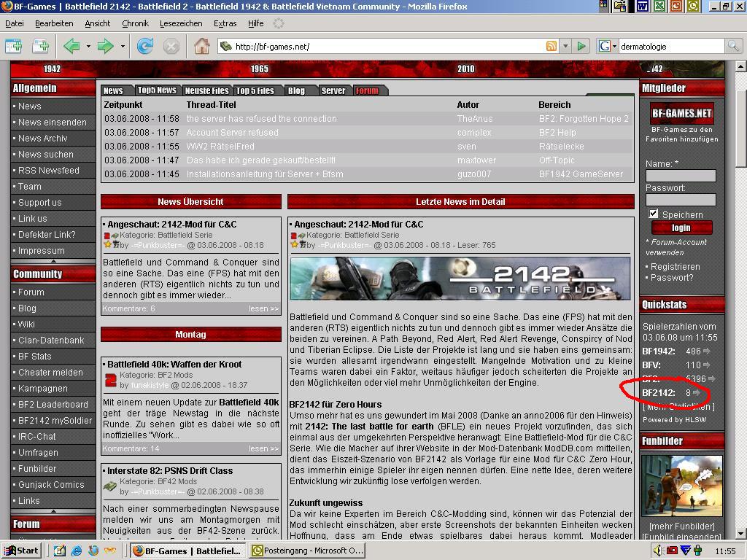Reload the page with the blue refresh icon
Viewport: 747px width, 560px height.
coord(145,46)
